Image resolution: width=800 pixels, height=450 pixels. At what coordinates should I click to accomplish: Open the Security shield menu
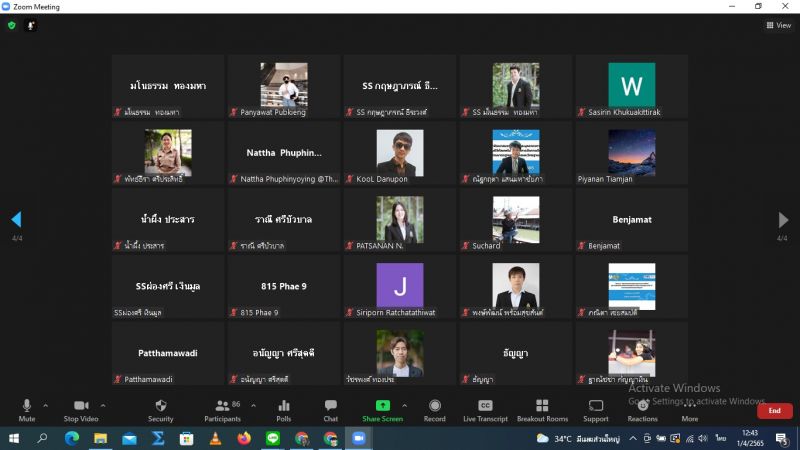[x=161, y=410]
